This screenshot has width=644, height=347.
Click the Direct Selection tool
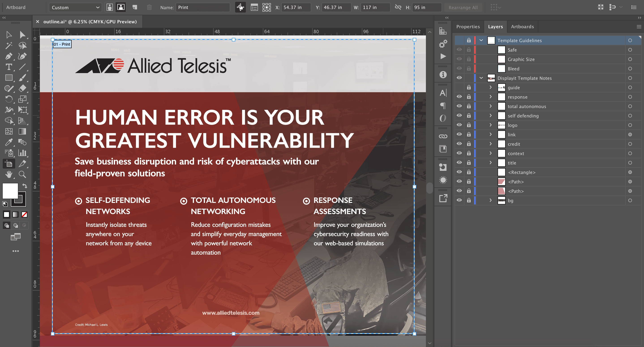coord(22,35)
